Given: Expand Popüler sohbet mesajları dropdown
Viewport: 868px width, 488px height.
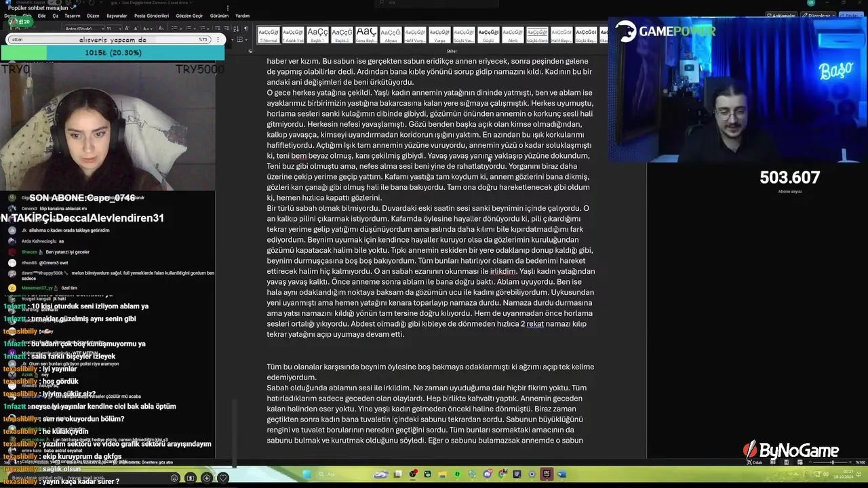Looking at the screenshot, I should (73, 7).
